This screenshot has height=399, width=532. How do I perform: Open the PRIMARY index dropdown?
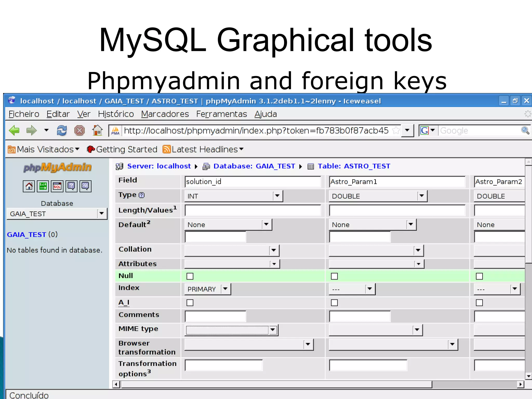208,289
